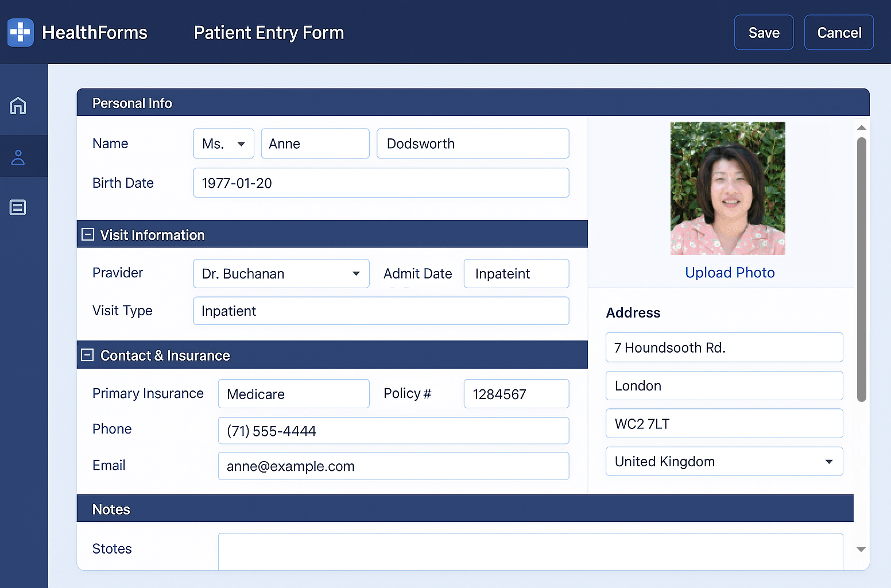Click the vertical scrollbar thumb

[x=861, y=269]
